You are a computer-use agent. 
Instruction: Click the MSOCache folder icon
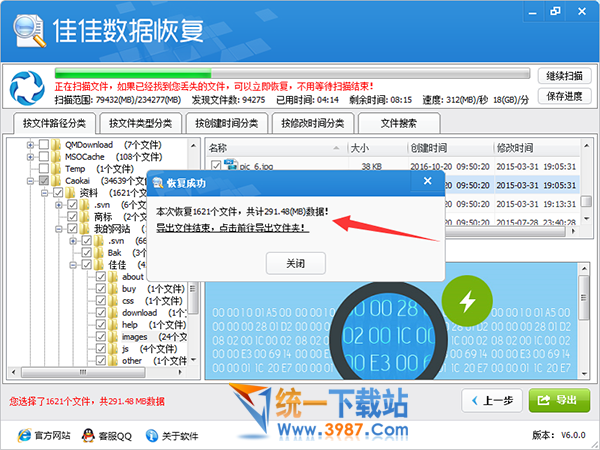click(56, 157)
